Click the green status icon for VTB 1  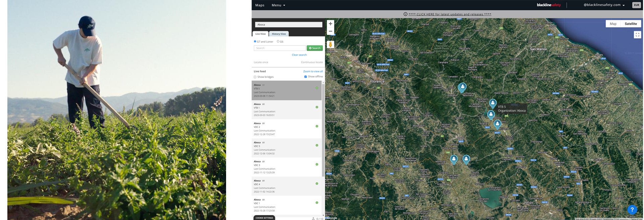click(317, 107)
